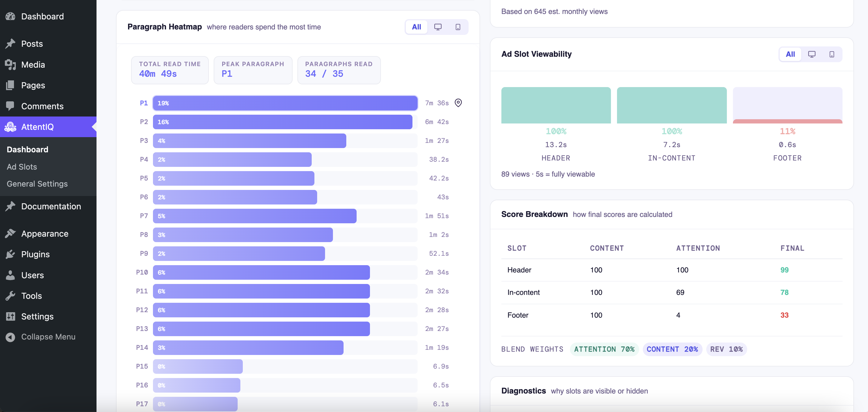The image size is (868, 412).
Task: Open the Documentation link
Action: pos(51,206)
